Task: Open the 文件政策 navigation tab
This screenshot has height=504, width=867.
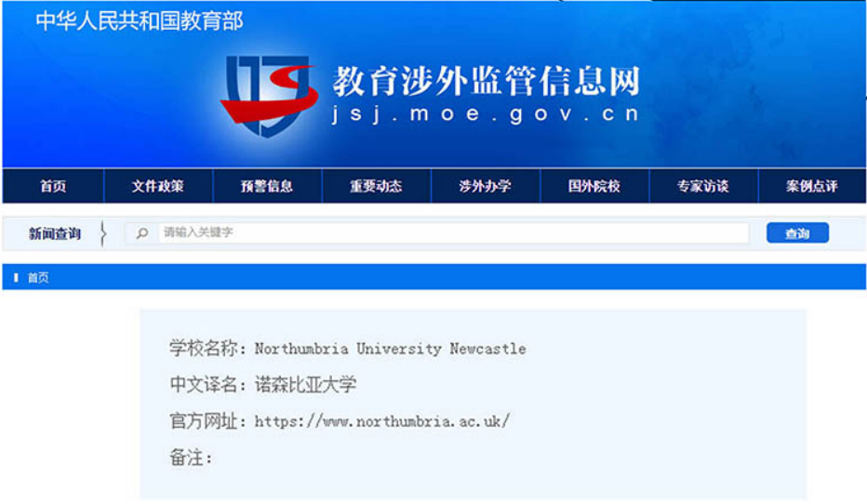Action: click(158, 186)
